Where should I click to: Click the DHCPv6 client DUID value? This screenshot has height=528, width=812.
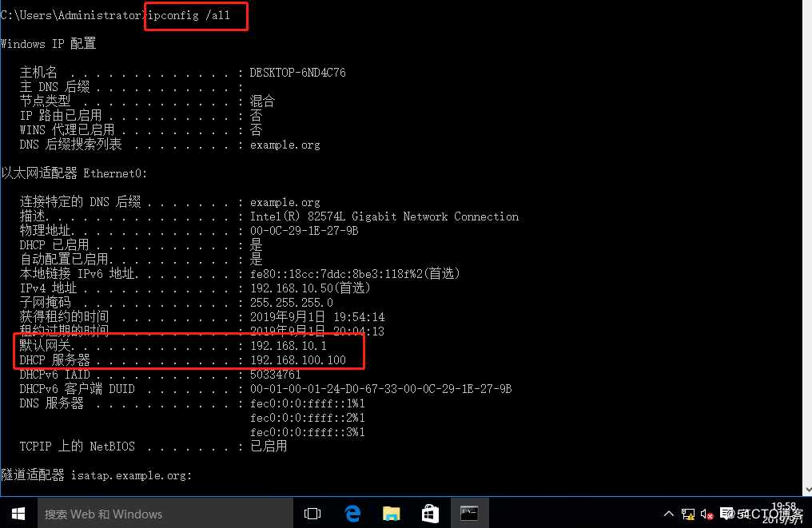click(380, 389)
